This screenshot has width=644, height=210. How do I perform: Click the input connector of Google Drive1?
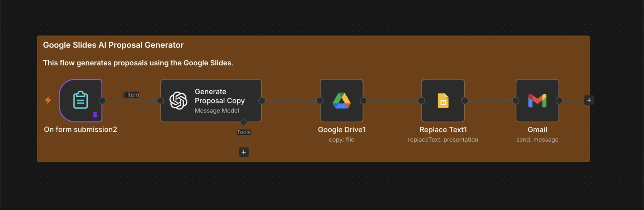pyautogui.click(x=320, y=101)
